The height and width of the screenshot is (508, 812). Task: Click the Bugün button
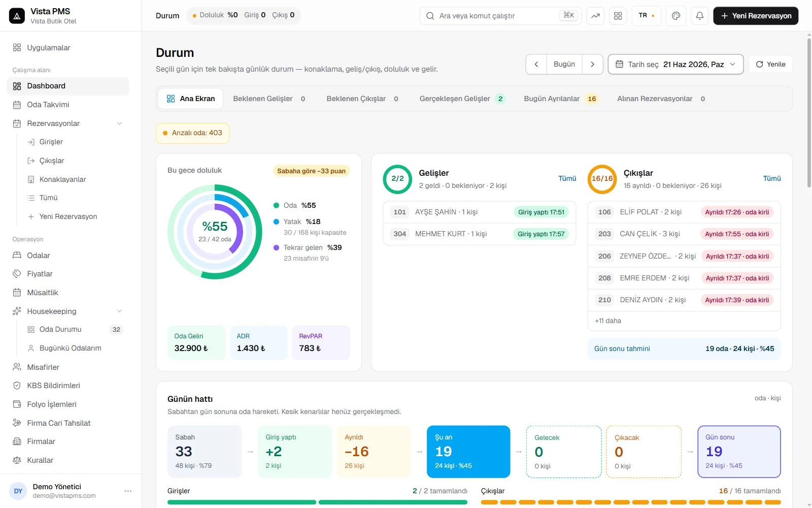[564, 65]
